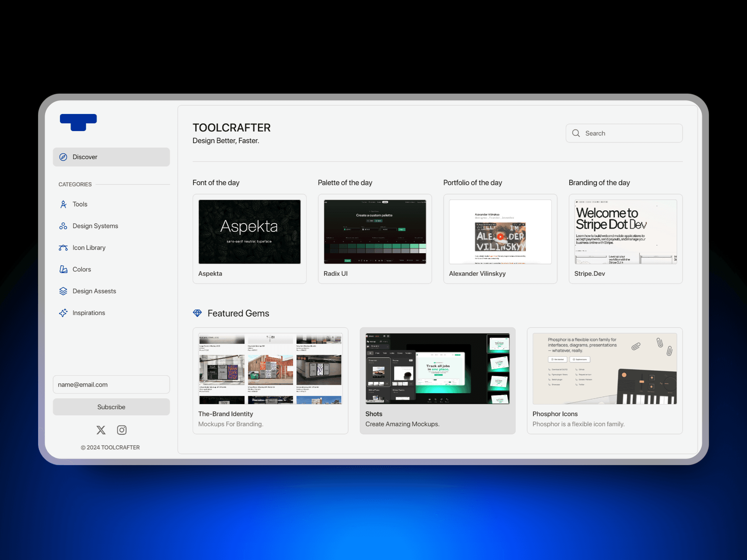Image resolution: width=747 pixels, height=560 pixels.
Task: Click the Featured Gems diamond icon
Action: point(197,313)
